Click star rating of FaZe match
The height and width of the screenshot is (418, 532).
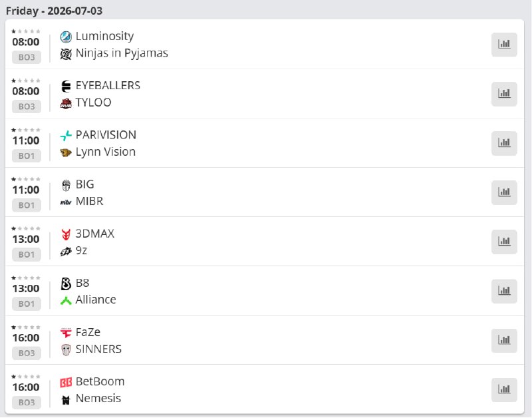point(26,327)
